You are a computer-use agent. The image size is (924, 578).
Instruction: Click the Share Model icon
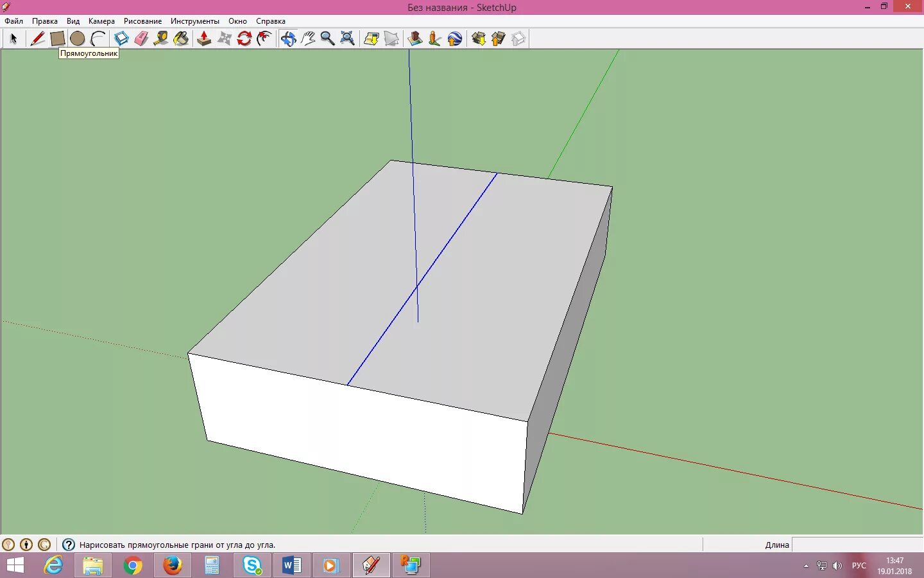point(499,39)
